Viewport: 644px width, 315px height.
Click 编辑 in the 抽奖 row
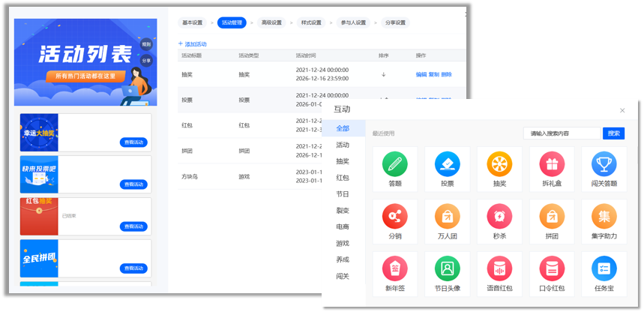pyautogui.click(x=421, y=75)
